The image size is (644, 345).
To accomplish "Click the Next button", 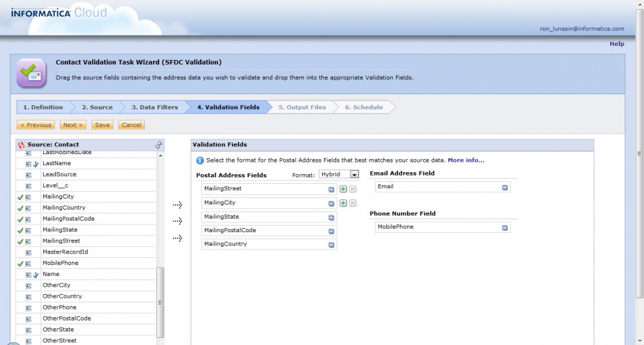I will [x=73, y=125].
